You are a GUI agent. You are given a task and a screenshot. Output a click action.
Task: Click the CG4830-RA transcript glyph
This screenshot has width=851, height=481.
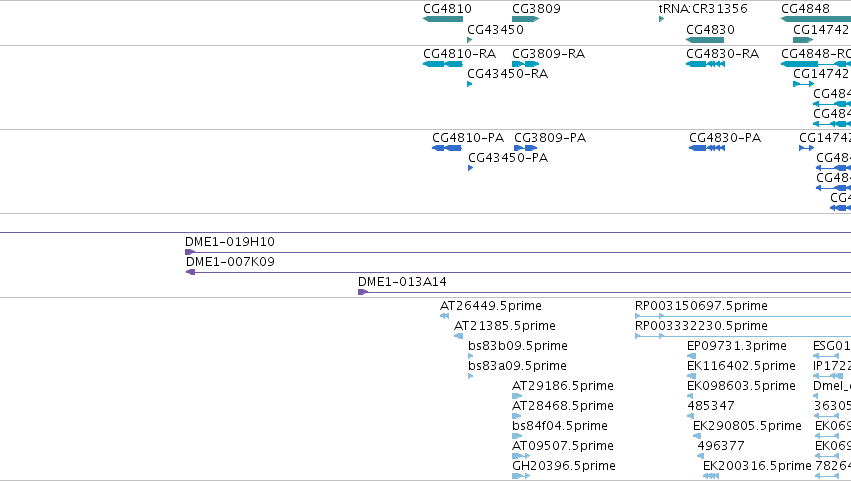706,64
